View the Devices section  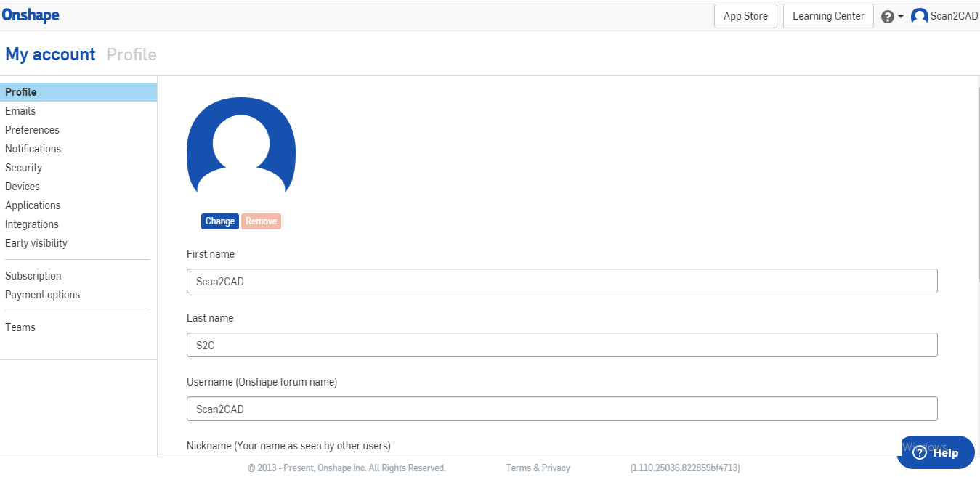(22, 186)
